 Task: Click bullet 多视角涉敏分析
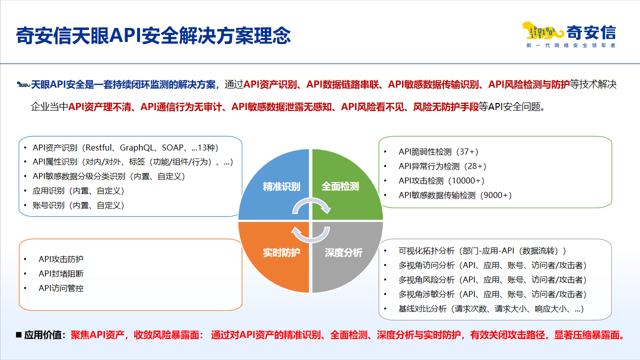[493, 294]
